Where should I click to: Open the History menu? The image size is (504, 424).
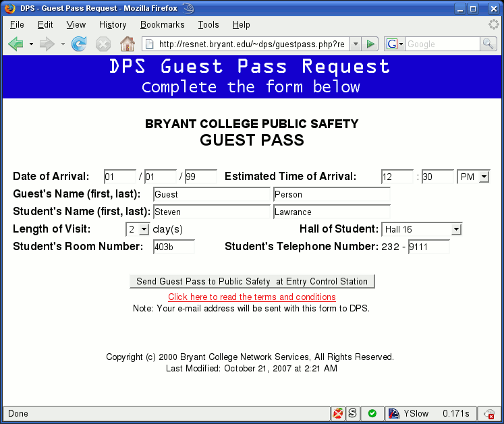pos(113,25)
